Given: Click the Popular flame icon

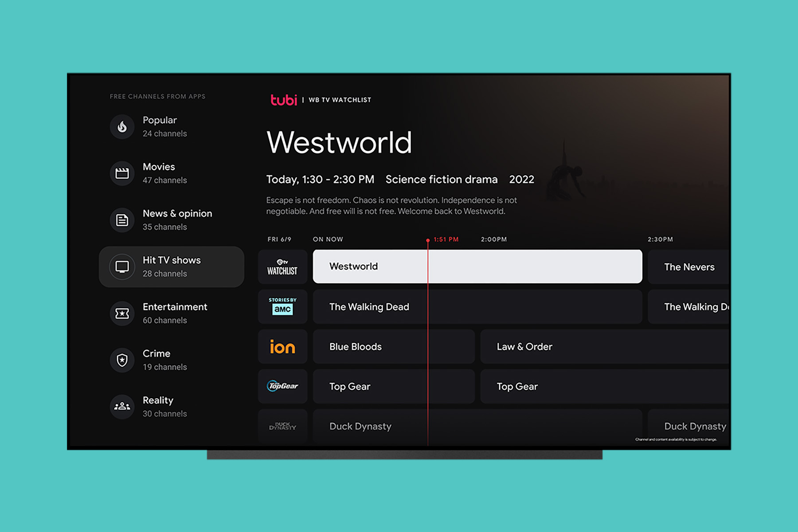Looking at the screenshot, I should [122, 127].
